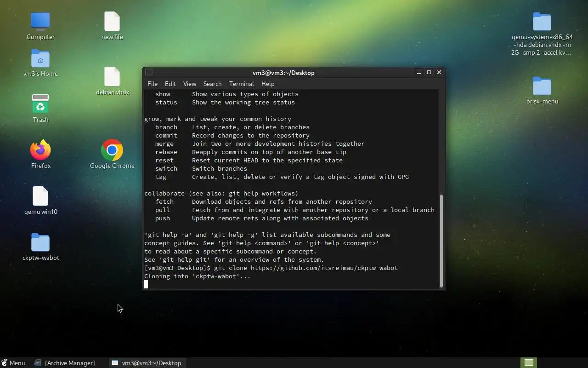The image size is (588, 368).
Task: Click the 'pull' command row in terminal
Action: click(x=295, y=210)
